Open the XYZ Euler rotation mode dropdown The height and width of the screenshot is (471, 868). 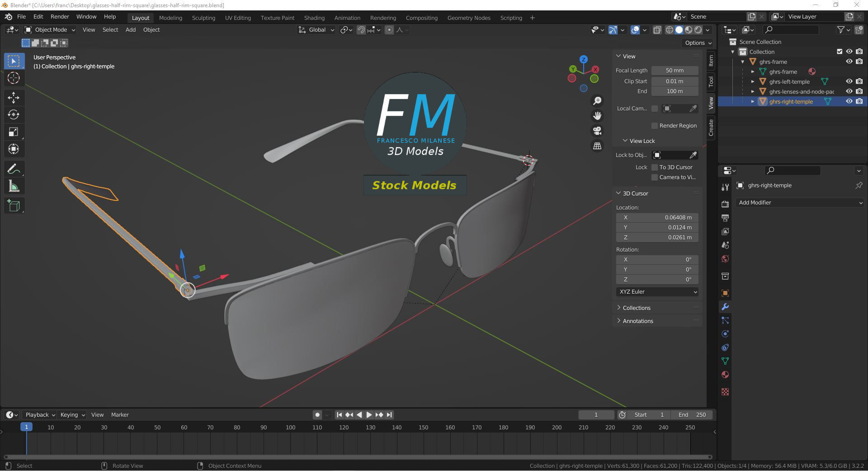657,292
